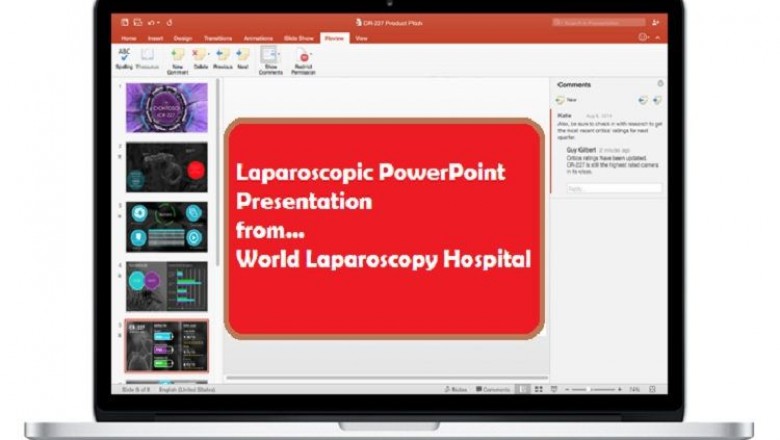Select the Review tab
The height and width of the screenshot is (440, 780).
coord(334,38)
